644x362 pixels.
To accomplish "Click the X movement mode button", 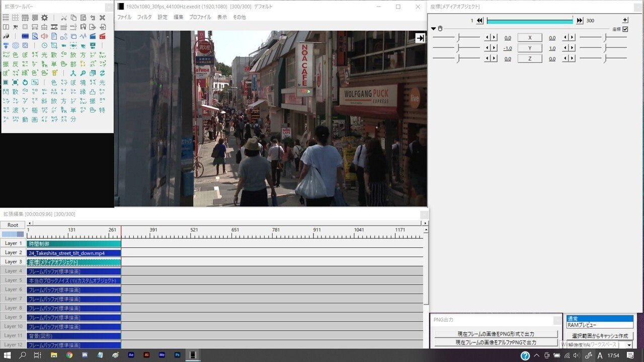I will pyautogui.click(x=530, y=38).
